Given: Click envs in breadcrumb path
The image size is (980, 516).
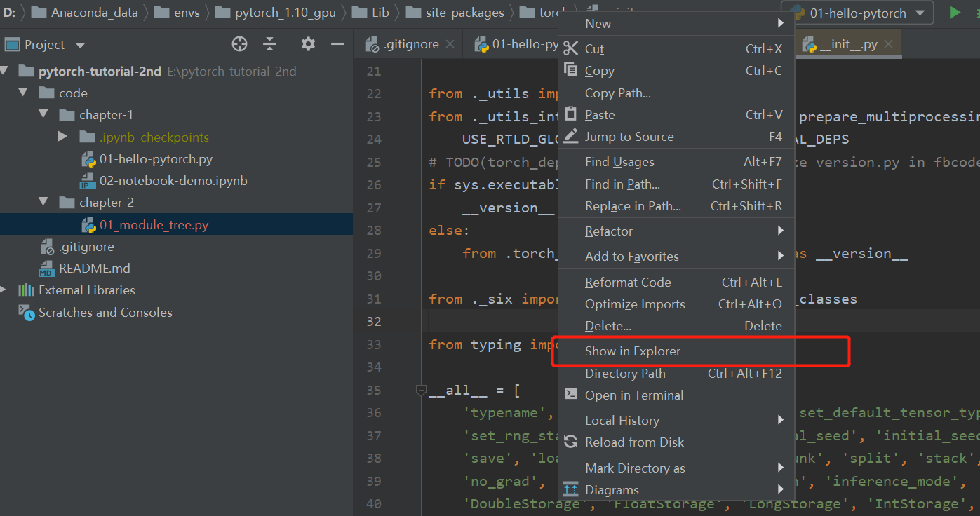Looking at the screenshot, I should pos(178,13).
